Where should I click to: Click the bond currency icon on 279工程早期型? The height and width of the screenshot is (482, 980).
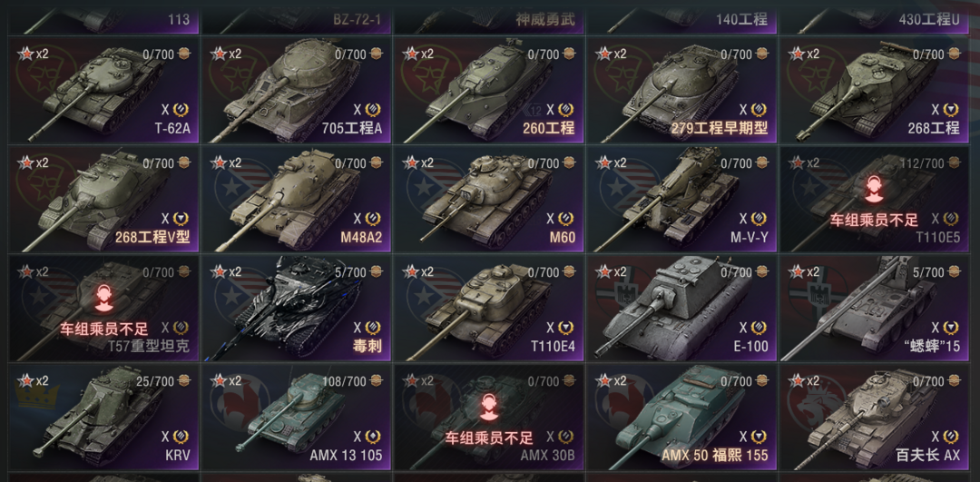point(760,54)
